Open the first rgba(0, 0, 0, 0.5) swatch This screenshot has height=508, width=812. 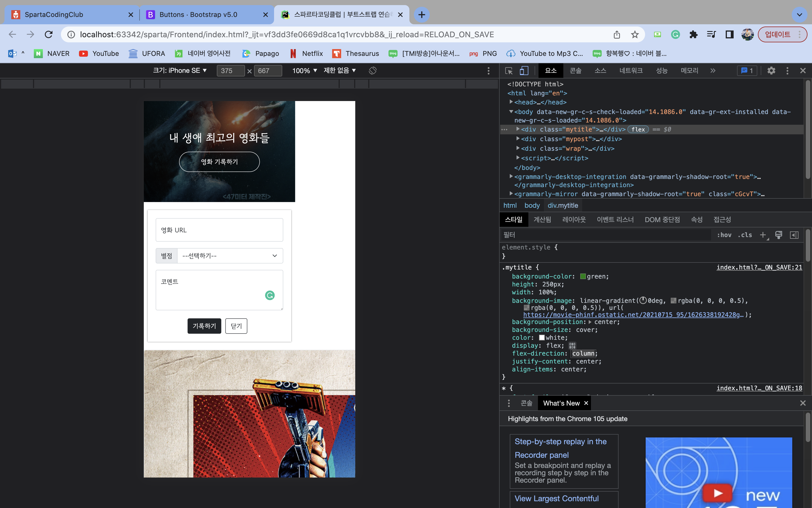[673, 300]
